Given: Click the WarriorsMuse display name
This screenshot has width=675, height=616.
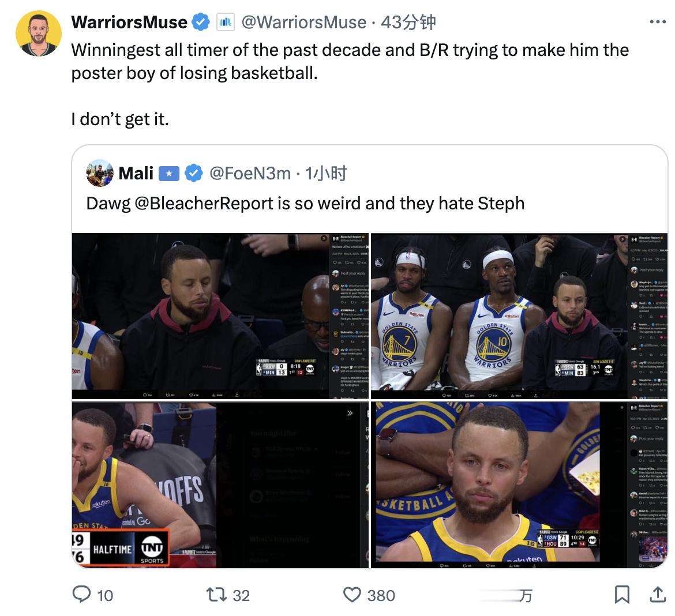Looking at the screenshot, I should point(129,22).
